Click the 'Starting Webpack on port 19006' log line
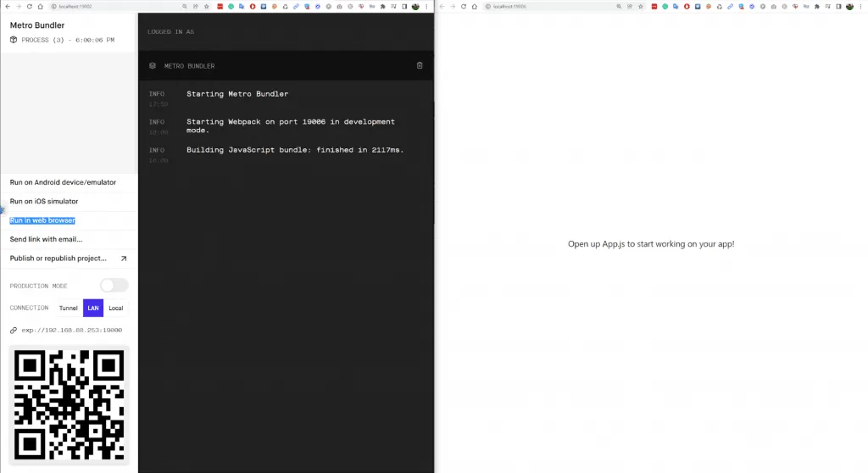The width and height of the screenshot is (868, 473). 291,125
